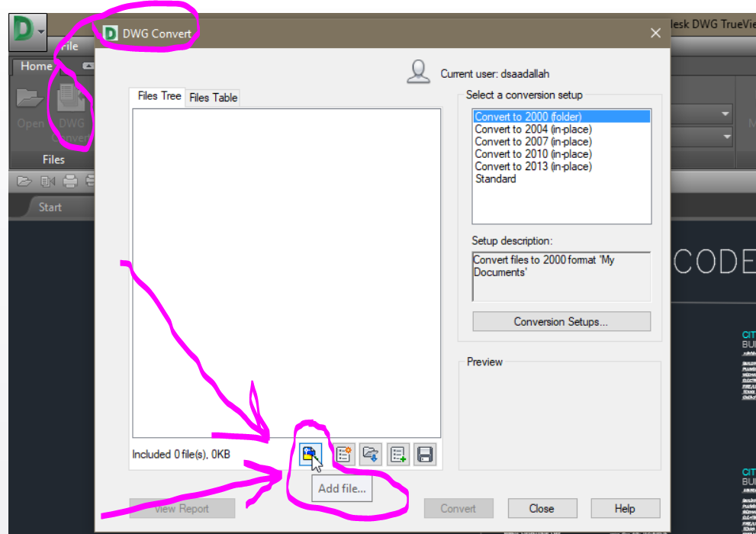756x534 pixels.
Task: Click the Convert button
Action: [458, 509]
